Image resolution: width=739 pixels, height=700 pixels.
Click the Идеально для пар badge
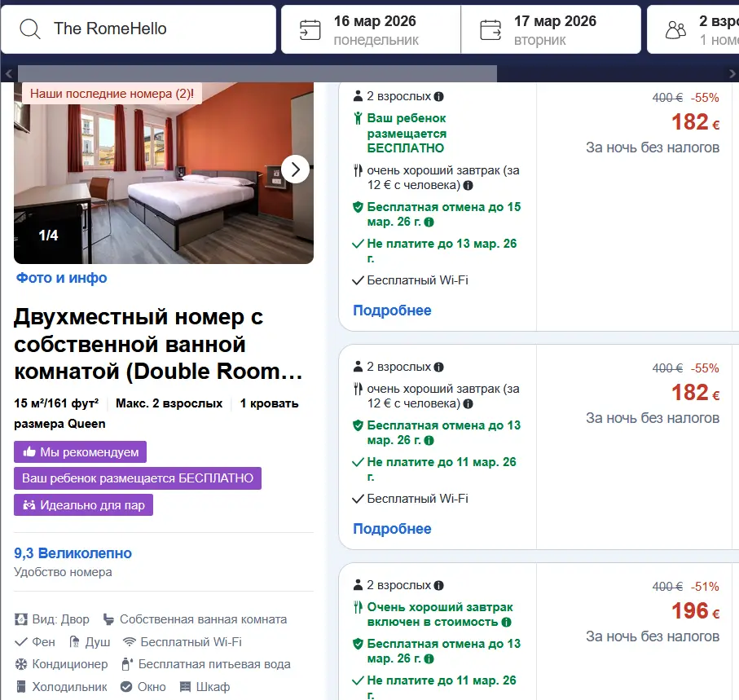click(83, 505)
